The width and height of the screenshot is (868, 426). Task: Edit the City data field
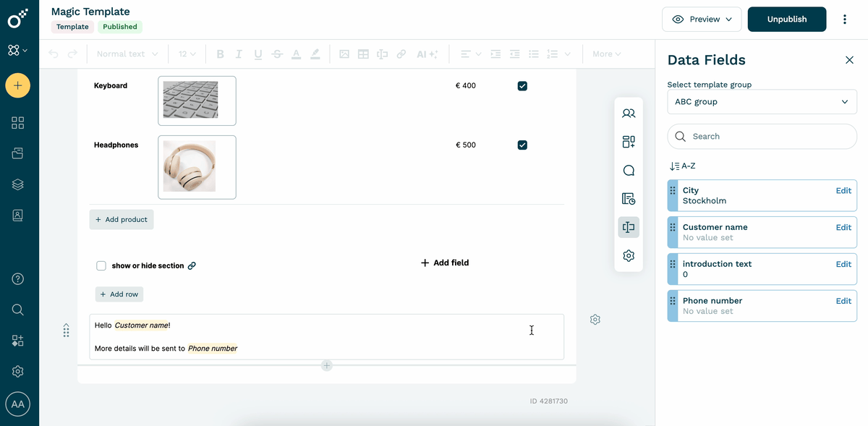[843, 191]
